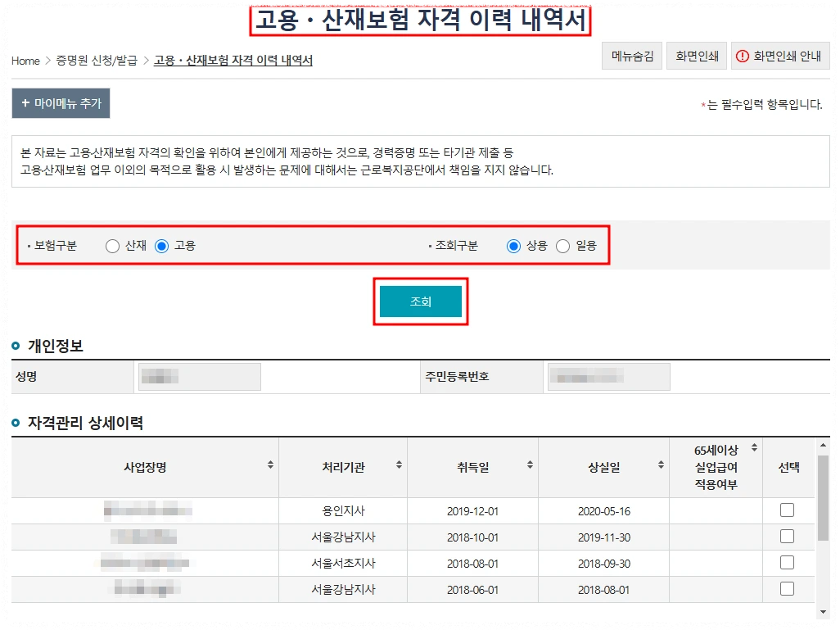Select the 산재 insurance type radio button
Screen dimensions: 840x630
click(111, 245)
